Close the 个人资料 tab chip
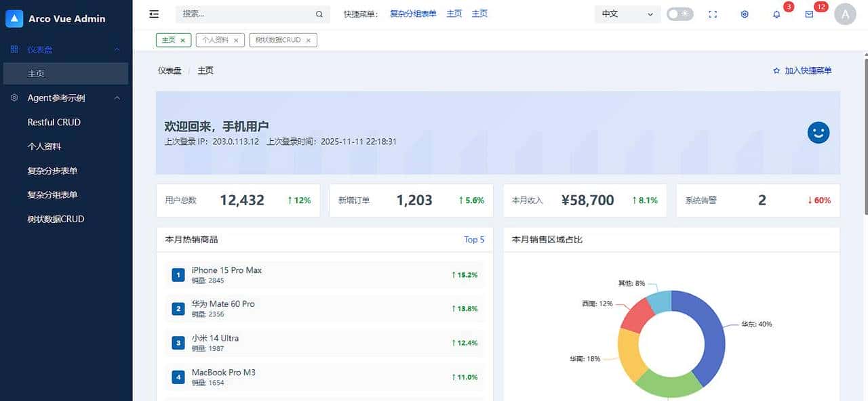 click(236, 39)
